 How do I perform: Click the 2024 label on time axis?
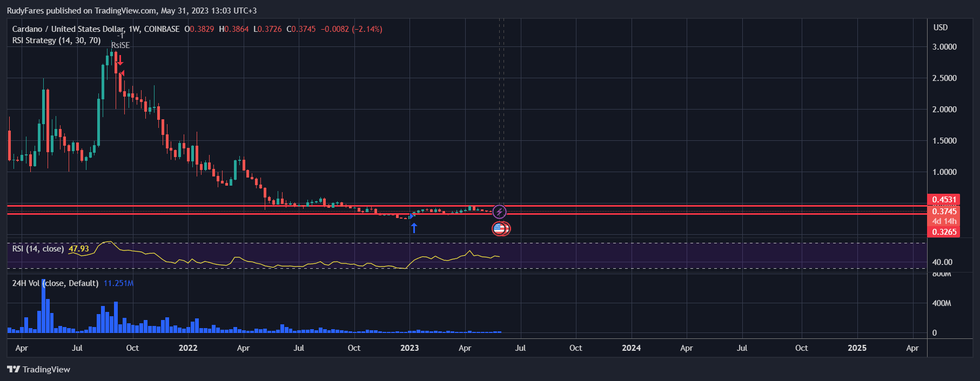pyautogui.click(x=631, y=348)
